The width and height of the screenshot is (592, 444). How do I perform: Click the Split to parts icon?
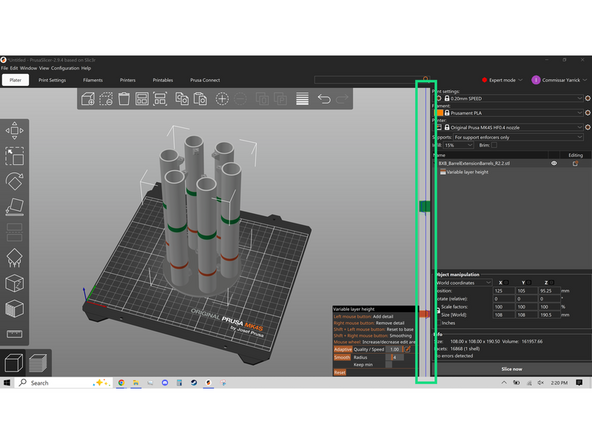click(x=280, y=99)
